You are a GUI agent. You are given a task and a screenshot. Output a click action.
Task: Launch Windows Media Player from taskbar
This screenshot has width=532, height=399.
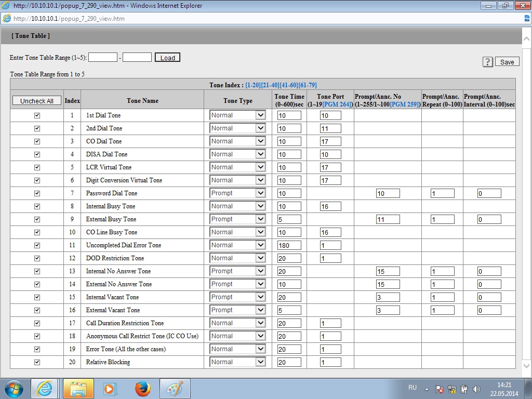pyautogui.click(x=110, y=388)
